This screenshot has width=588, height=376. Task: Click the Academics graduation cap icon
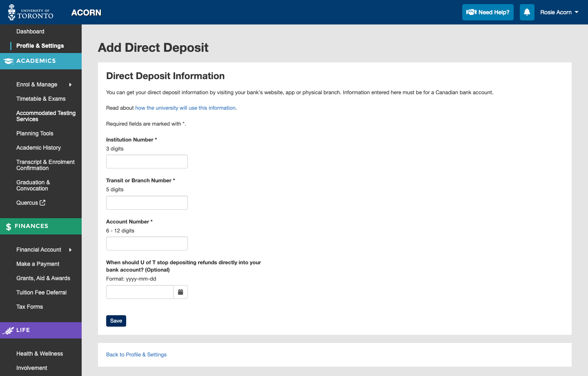(x=8, y=61)
